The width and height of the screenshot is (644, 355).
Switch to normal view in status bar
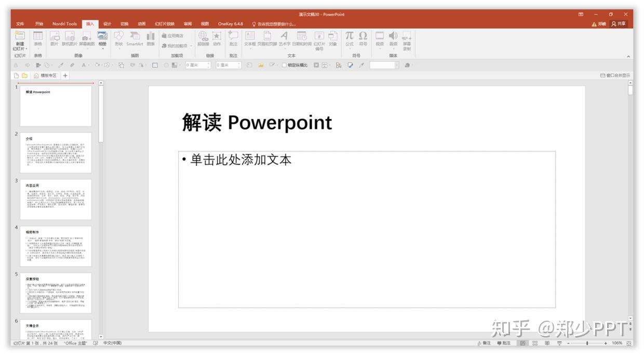pos(523,343)
